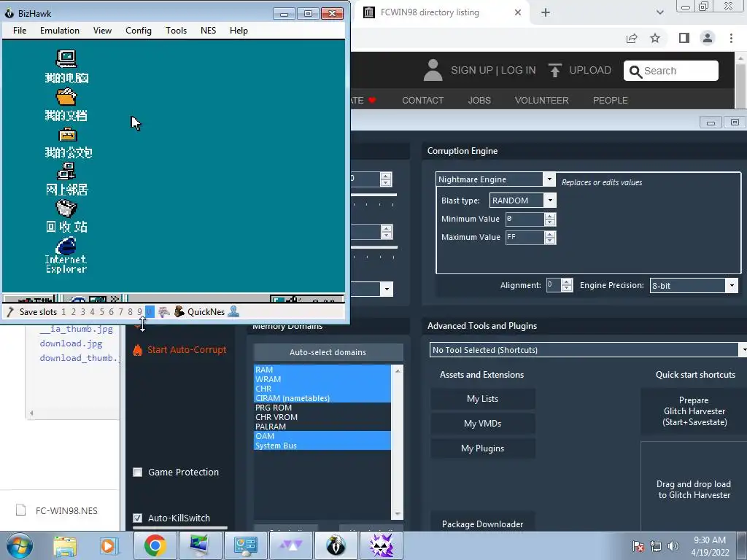Screen dimensions: 747x560
Task: Click the QuickNes core icon in status bar
Action: pyautogui.click(x=179, y=312)
